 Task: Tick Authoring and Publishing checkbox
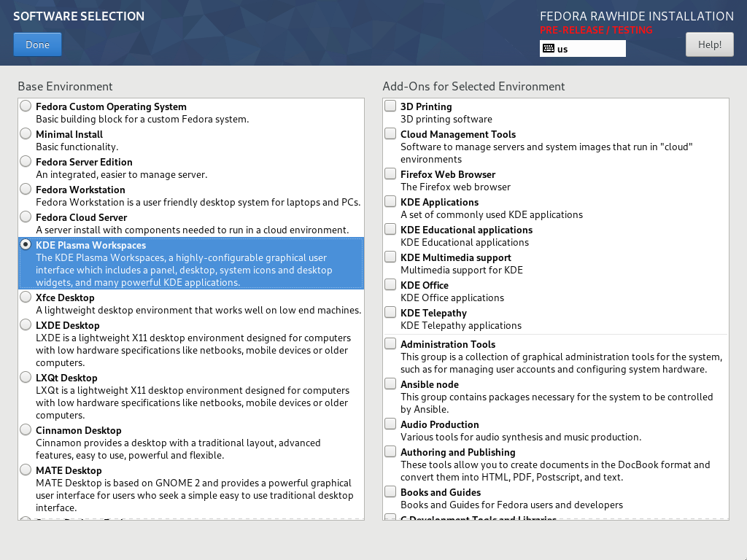click(390, 451)
